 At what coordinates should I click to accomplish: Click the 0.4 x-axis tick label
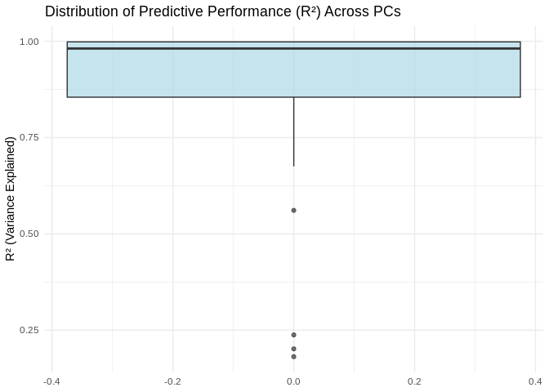click(535, 381)
